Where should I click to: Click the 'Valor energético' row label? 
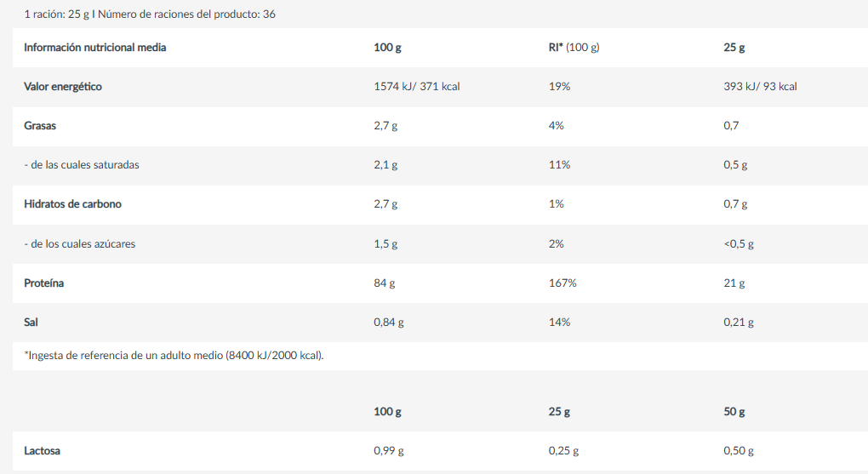(x=63, y=87)
